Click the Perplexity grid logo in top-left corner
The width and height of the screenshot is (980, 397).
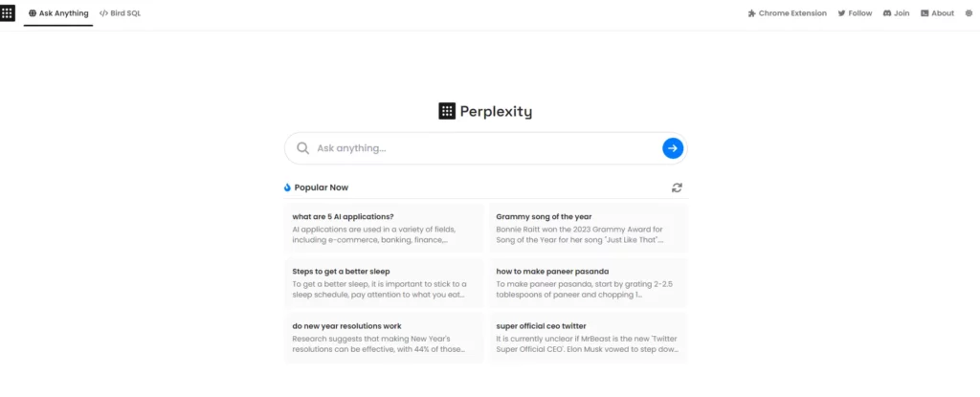[x=8, y=13]
